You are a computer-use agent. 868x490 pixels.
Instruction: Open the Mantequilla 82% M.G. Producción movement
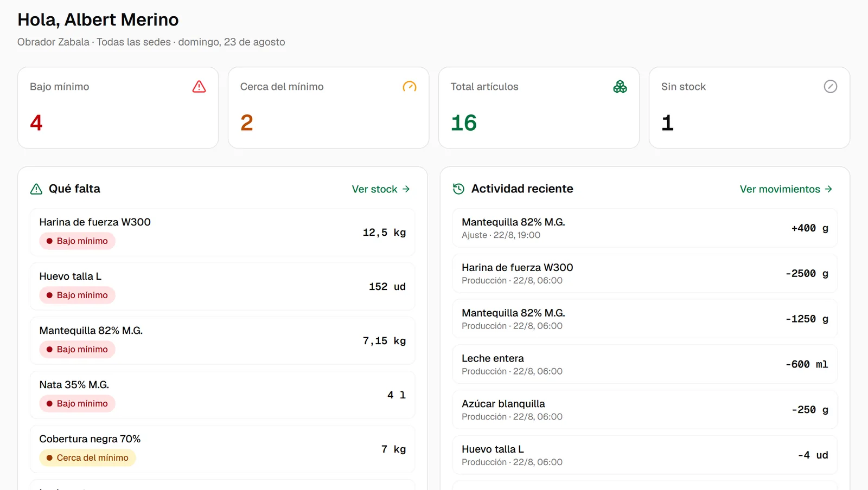click(x=645, y=319)
